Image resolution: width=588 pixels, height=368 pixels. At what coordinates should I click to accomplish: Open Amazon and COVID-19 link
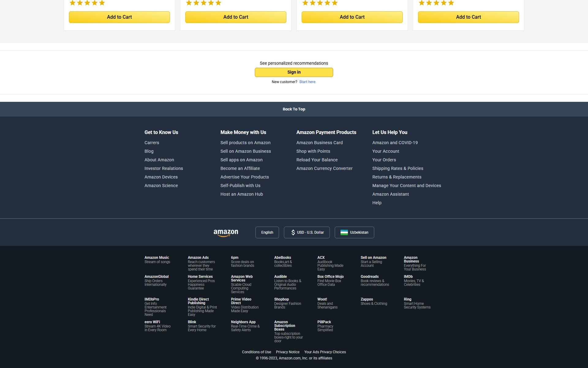(395, 143)
